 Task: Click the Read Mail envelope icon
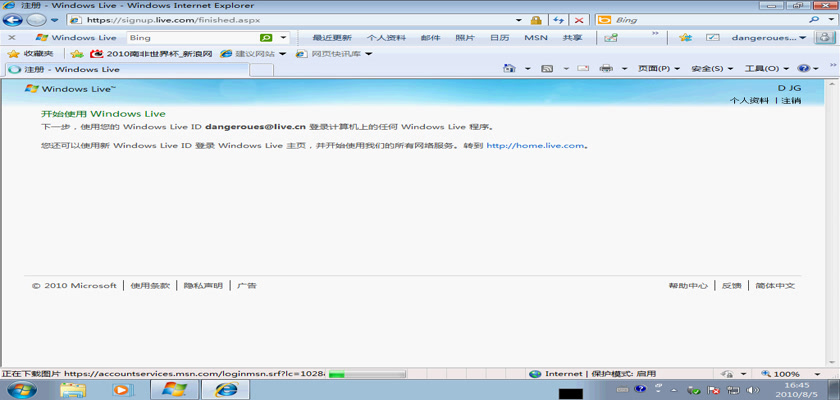[x=582, y=69]
